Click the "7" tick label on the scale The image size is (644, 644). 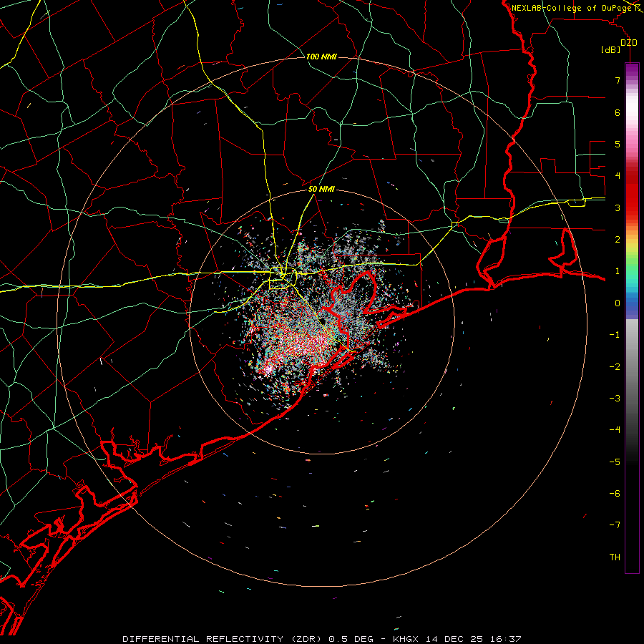[618, 80]
